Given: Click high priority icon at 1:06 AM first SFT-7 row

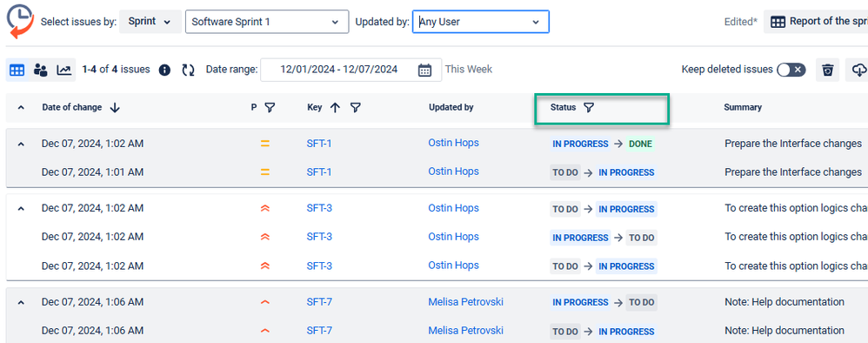Looking at the screenshot, I should [265, 302].
